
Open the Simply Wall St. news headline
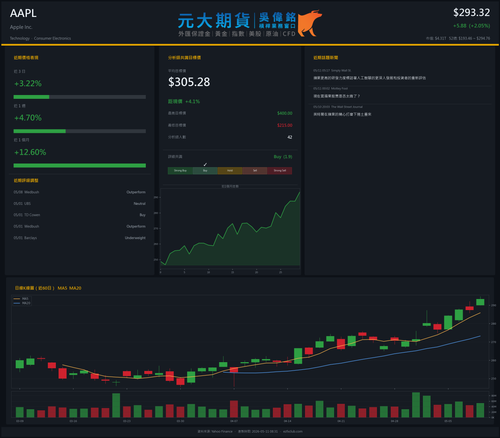tap(369, 78)
